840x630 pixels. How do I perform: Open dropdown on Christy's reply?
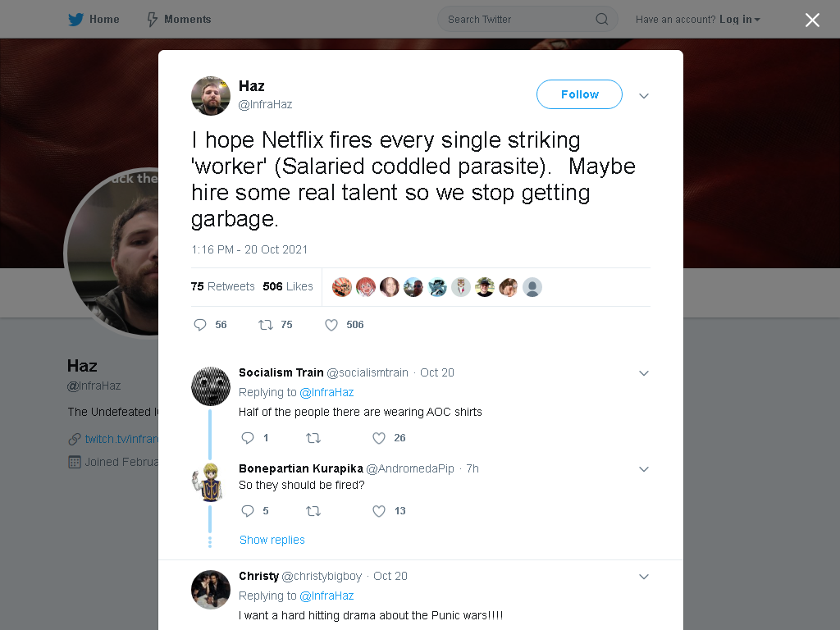click(x=644, y=577)
